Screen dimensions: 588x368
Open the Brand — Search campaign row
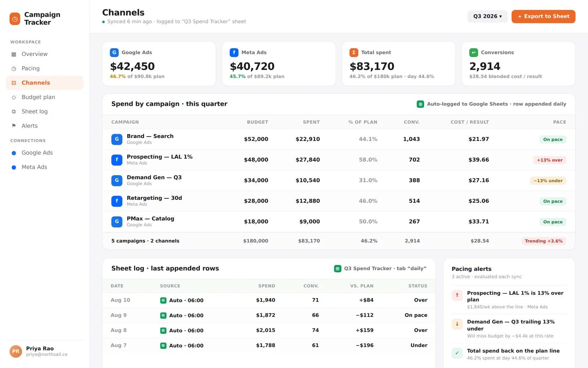point(338,139)
